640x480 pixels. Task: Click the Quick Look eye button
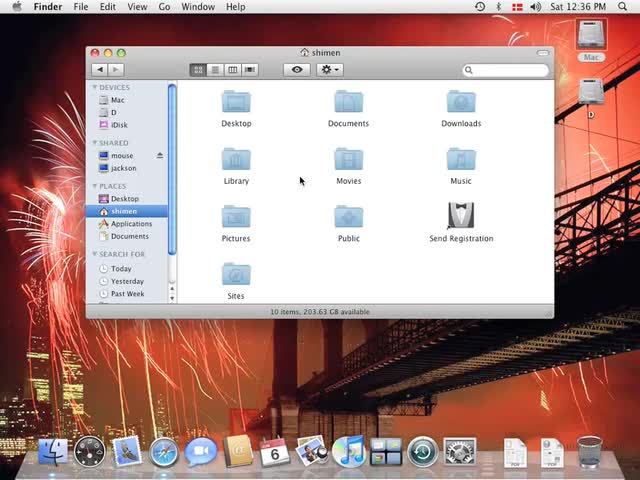tap(297, 70)
